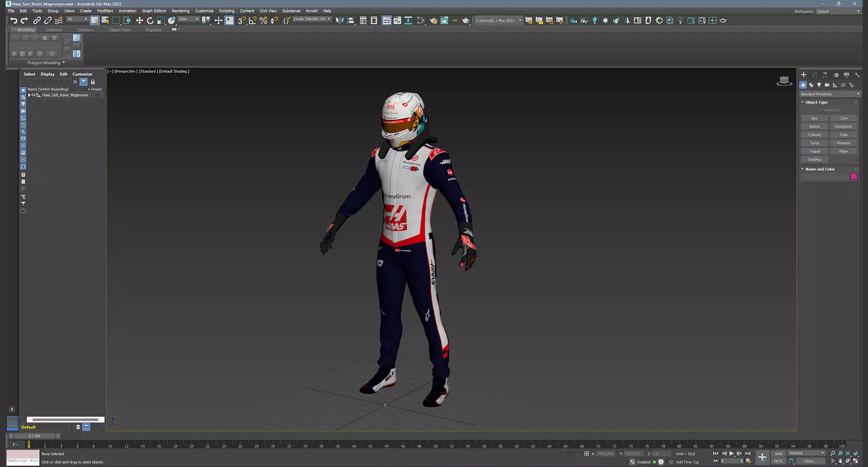
Task: Open the Workspaces Default dropdown
Action: 838,11
